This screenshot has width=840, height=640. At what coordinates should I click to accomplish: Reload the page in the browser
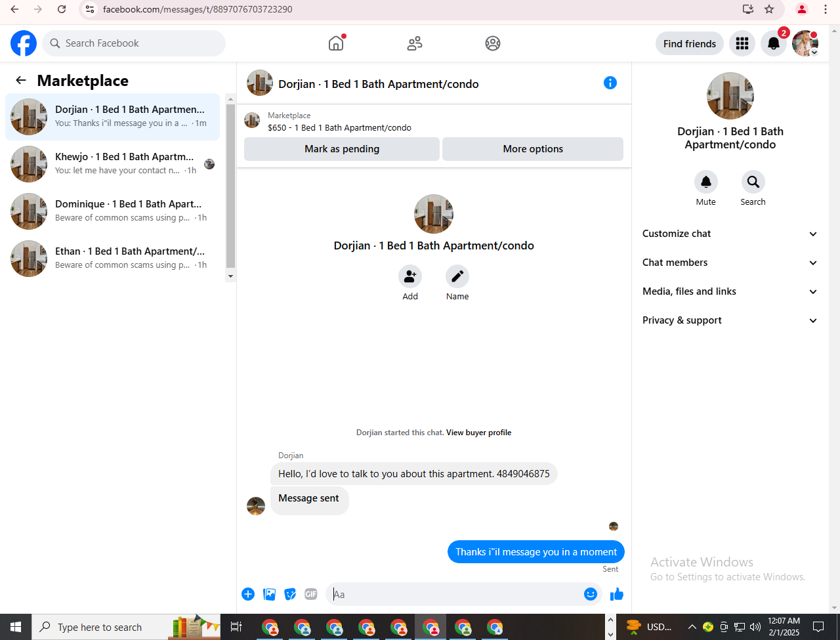point(62,9)
